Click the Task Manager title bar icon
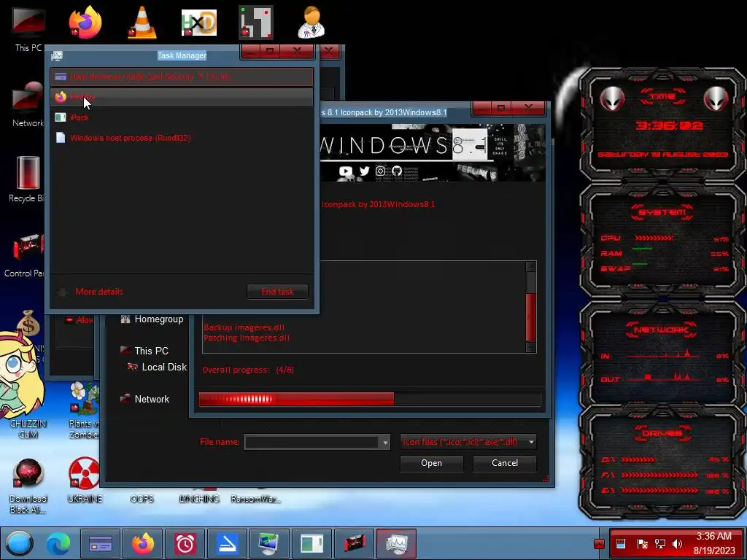The image size is (747, 560). pyautogui.click(x=57, y=55)
